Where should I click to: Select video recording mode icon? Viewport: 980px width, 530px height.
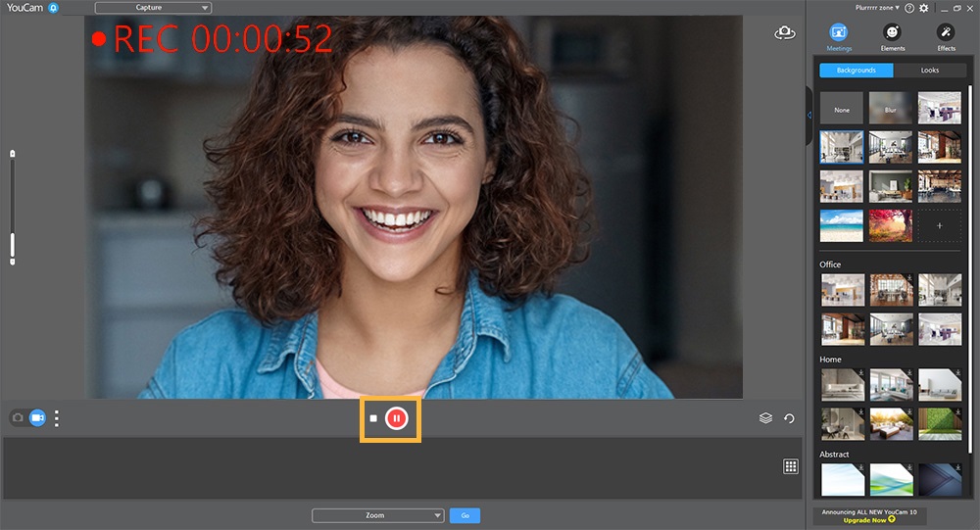37,417
